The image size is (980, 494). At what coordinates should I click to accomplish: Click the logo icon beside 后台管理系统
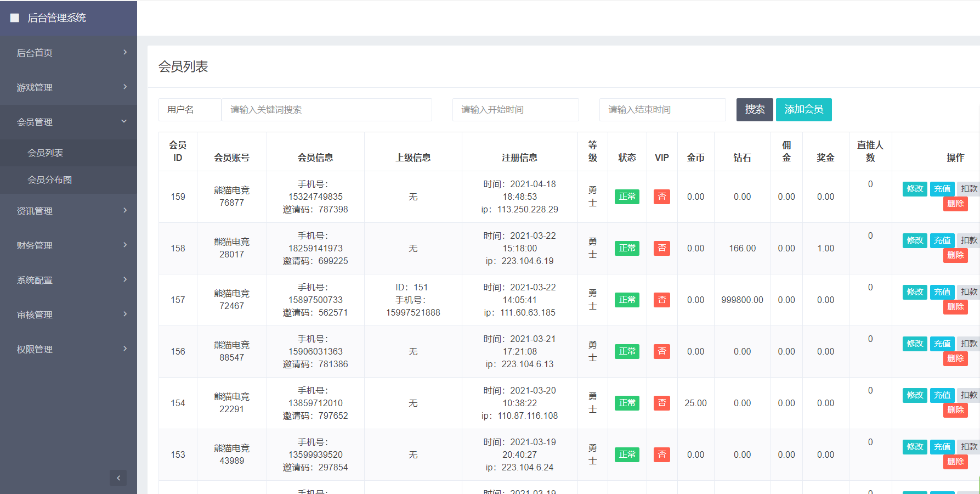[x=15, y=18]
